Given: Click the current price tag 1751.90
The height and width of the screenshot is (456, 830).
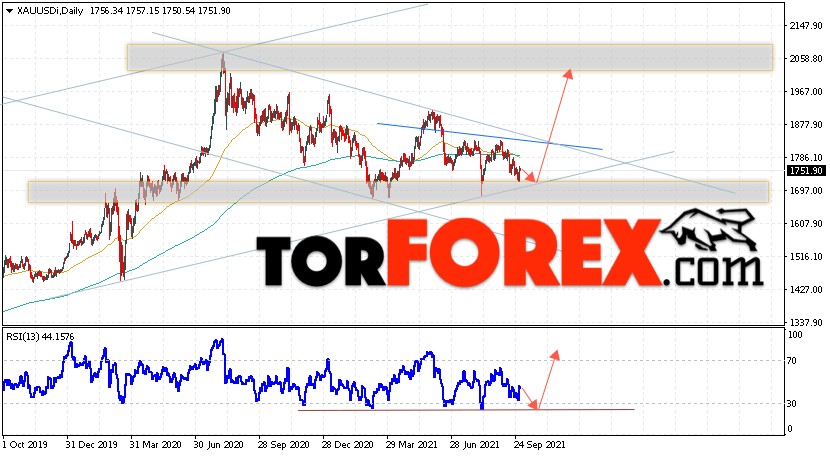Looking at the screenshot, I should [806, 171].
